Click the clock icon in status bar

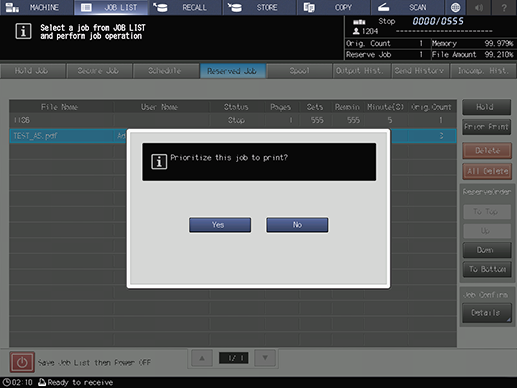(x=6, y=382)
